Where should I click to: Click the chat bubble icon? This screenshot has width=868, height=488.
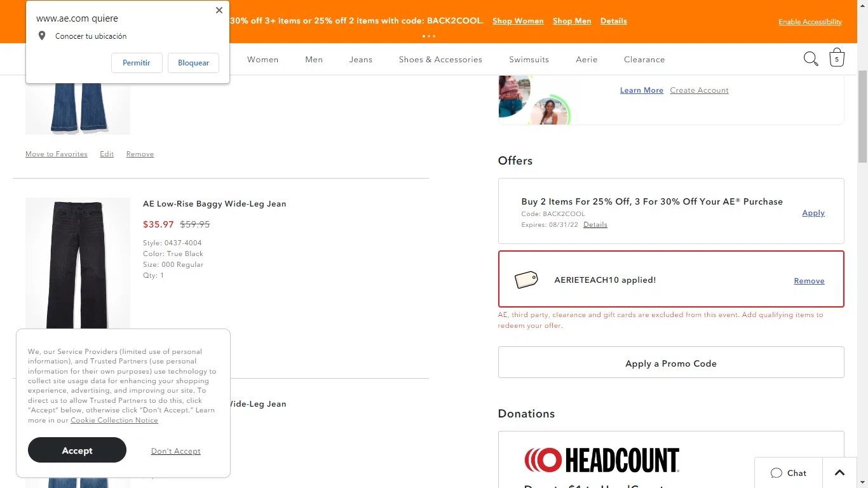tap(776, 473)
